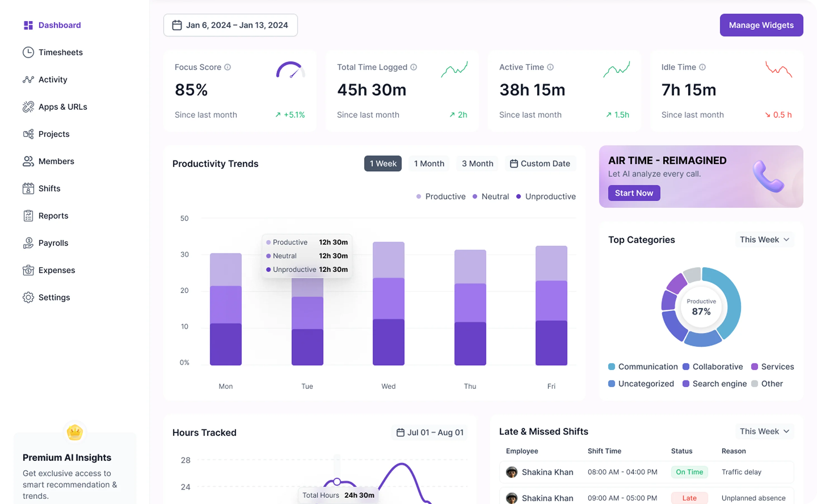
Task: Toggle the Neutral series in chart legend
Action: pyautogui.click(x=491, y=197)
